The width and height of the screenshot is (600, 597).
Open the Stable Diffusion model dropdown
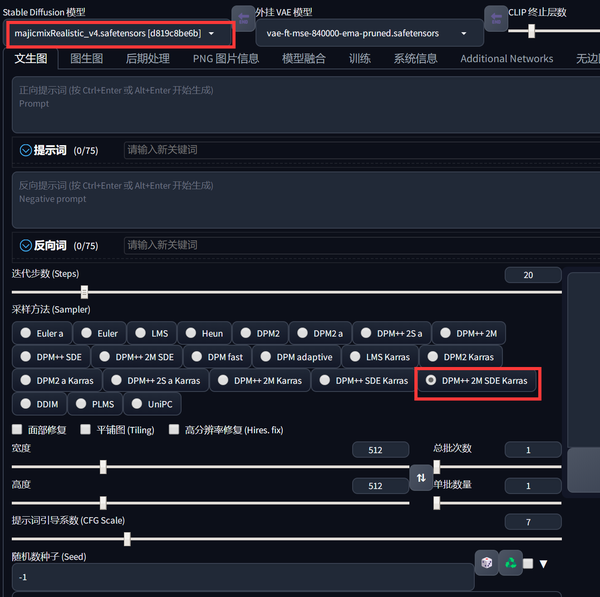point(119,33)
